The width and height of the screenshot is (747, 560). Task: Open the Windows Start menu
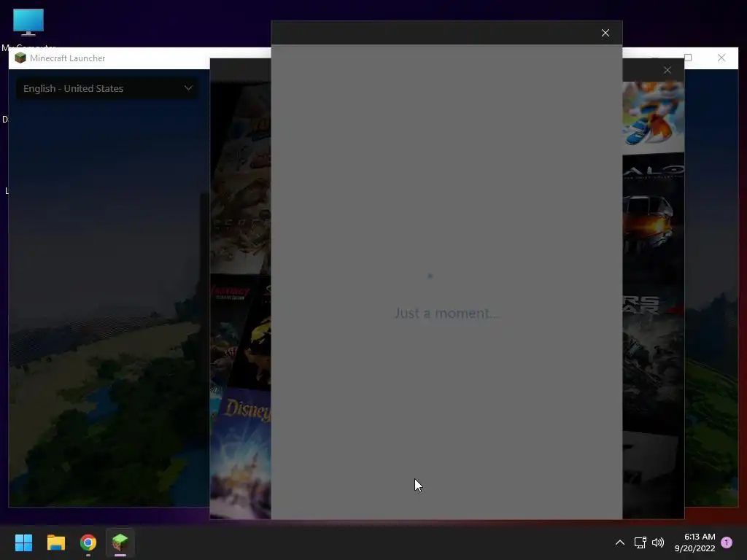click(23, 542)
